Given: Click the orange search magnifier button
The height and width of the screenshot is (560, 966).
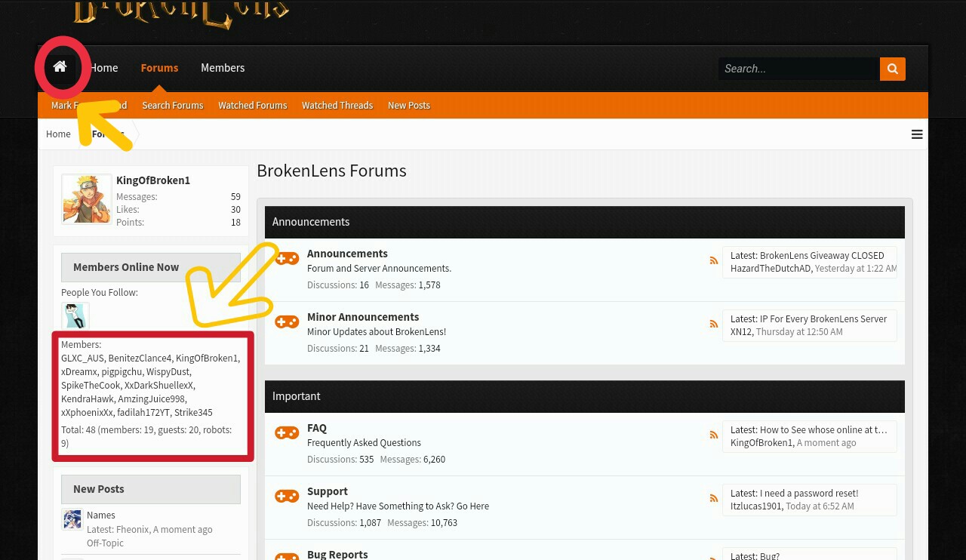Looking at the screenshot, I should pyautogui.click(x=892, y=69).
